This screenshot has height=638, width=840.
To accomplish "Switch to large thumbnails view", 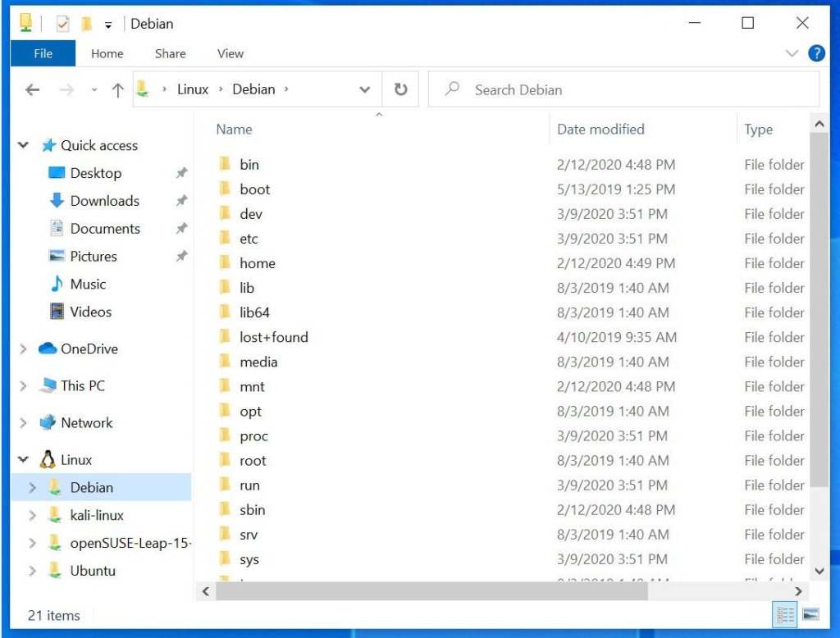I will pyautogui.click(x=810, y=613).
